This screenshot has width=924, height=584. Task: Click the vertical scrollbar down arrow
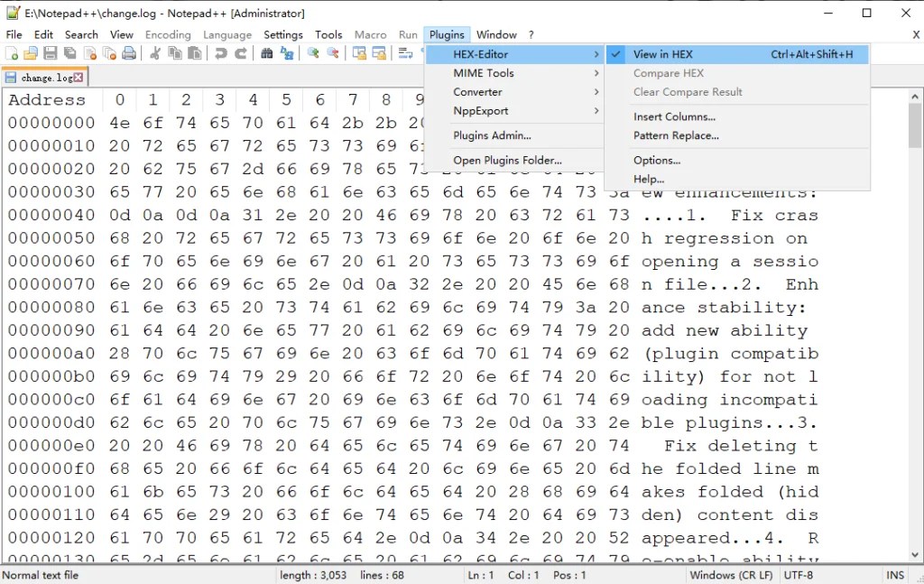tap(915, 554)
